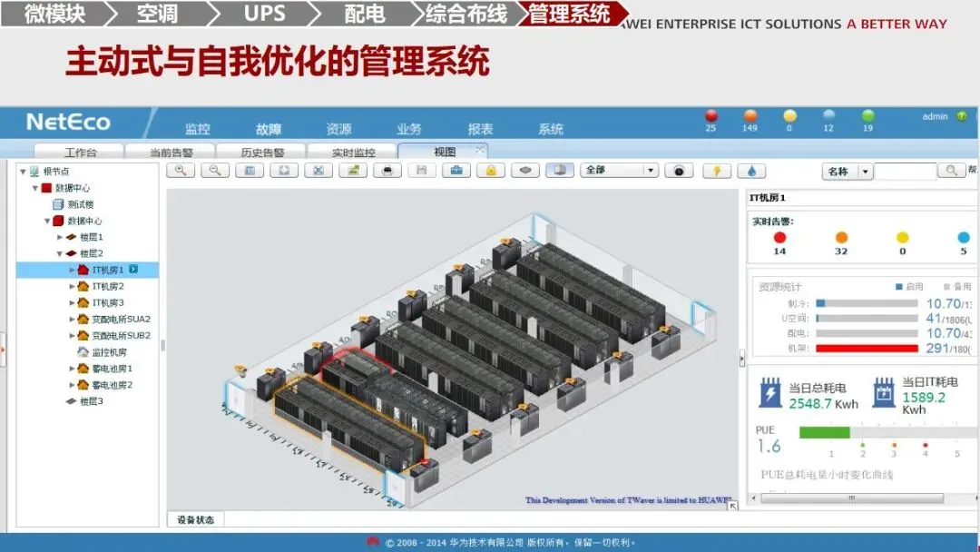Click the 当日总耗电 power meter icon
The width and height of the screenshot is (980, 552).
click(770, 392)
